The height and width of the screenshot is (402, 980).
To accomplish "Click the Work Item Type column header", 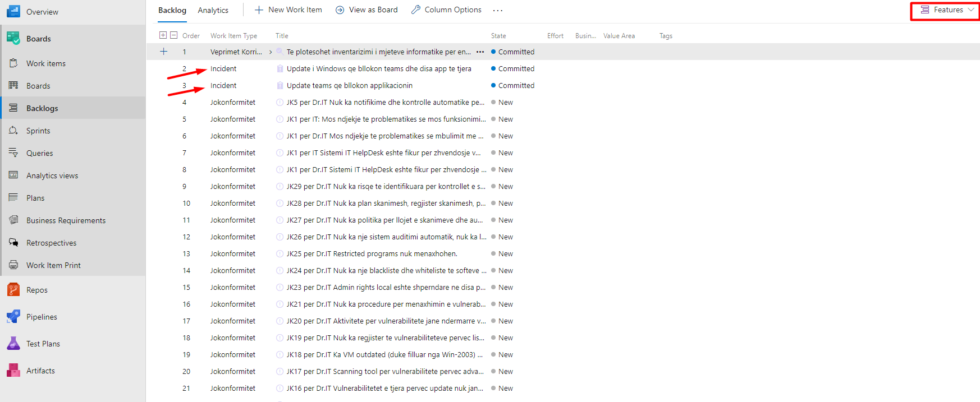I will pyautogui.click(x=233, y=36).
